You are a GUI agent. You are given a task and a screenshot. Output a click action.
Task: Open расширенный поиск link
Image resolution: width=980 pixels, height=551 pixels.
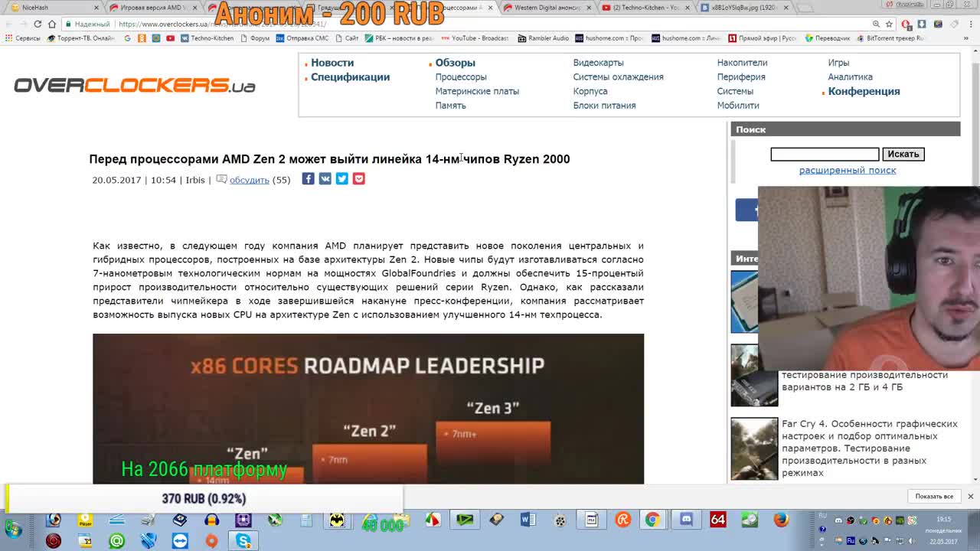coord(848,171)
